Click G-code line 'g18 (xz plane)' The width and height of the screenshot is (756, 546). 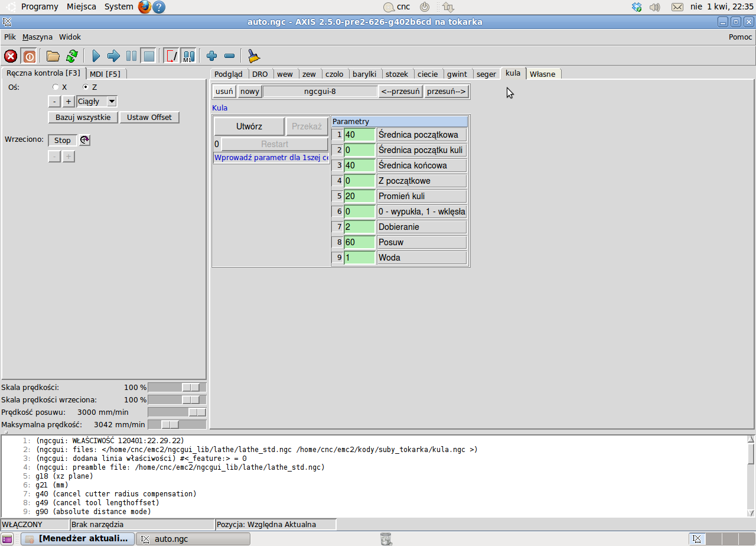(x=63, y=476)
